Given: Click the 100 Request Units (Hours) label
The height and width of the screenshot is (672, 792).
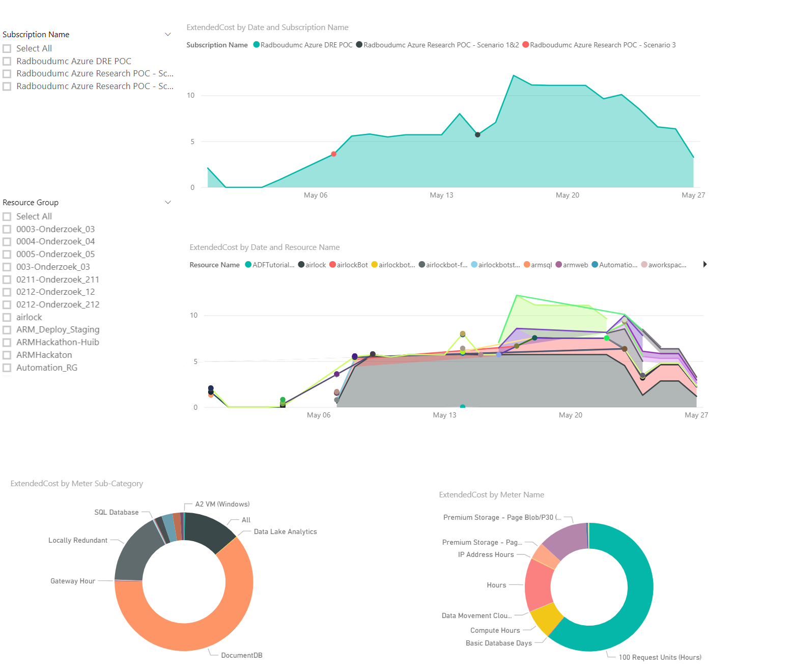Looking at the screenshot, I should point(660,657).
